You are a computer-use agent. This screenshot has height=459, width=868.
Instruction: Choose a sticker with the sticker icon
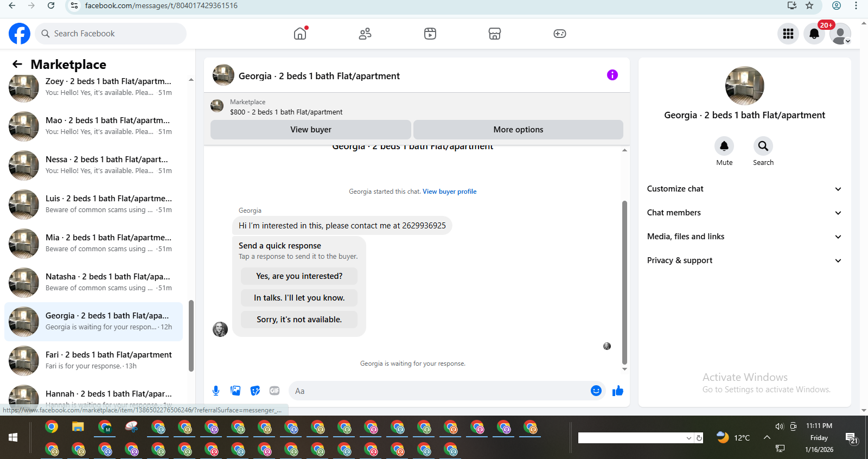pyautogui.click(x=255, y=391)
